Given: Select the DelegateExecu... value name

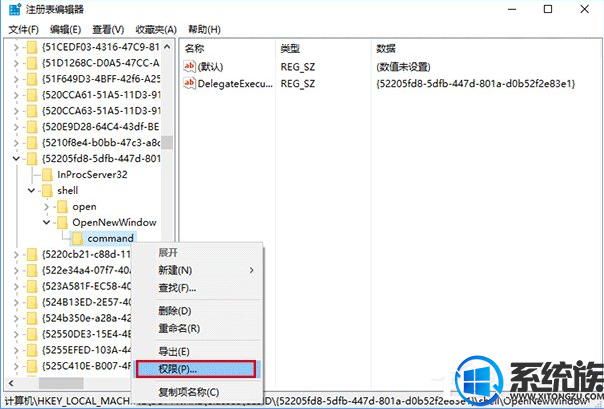Looking at the screenshot, I should (235, 84).
